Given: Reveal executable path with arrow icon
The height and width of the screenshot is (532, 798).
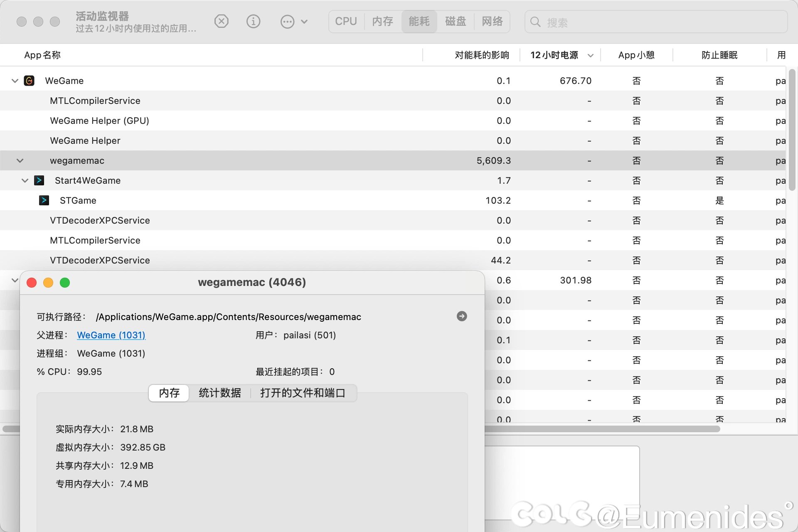Looking at the screenshot, I should [x=461, y=316].
